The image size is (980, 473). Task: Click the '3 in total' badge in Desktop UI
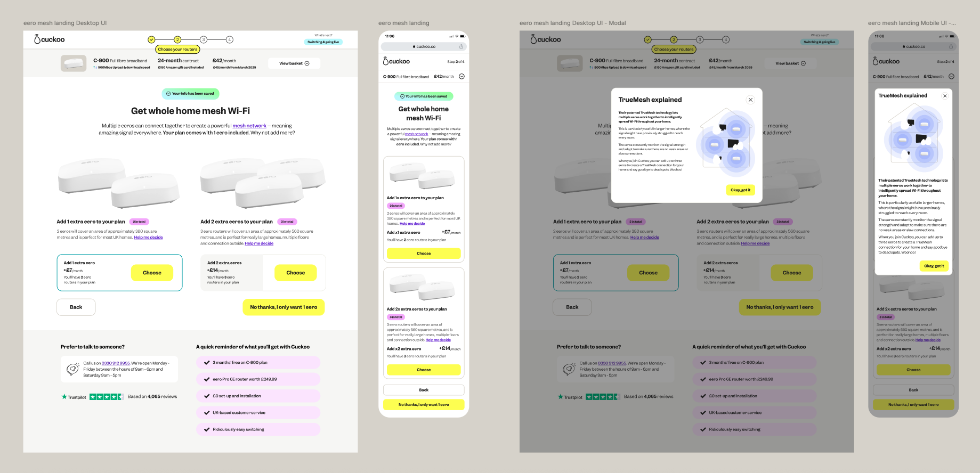click(x=287, y=222)
